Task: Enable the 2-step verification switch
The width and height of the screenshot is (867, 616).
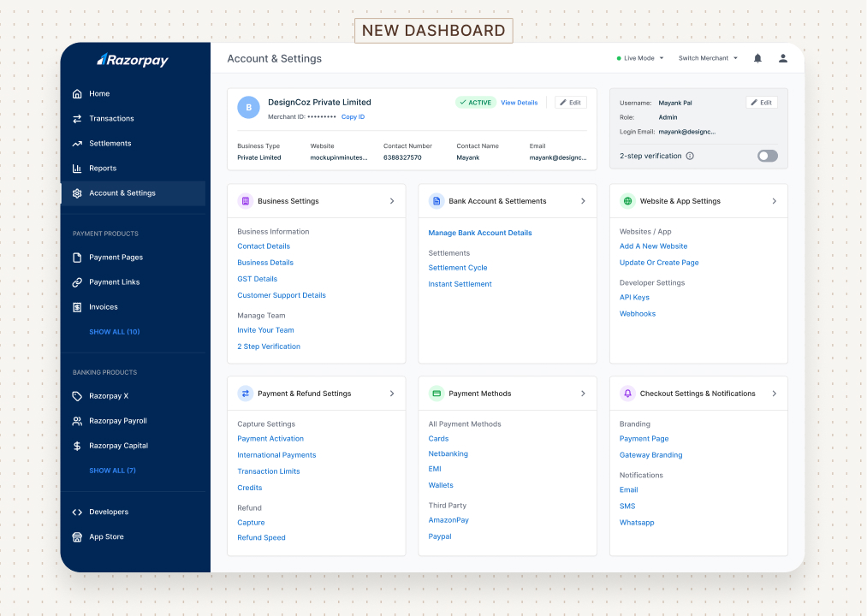Action: (x=768, y=156)
